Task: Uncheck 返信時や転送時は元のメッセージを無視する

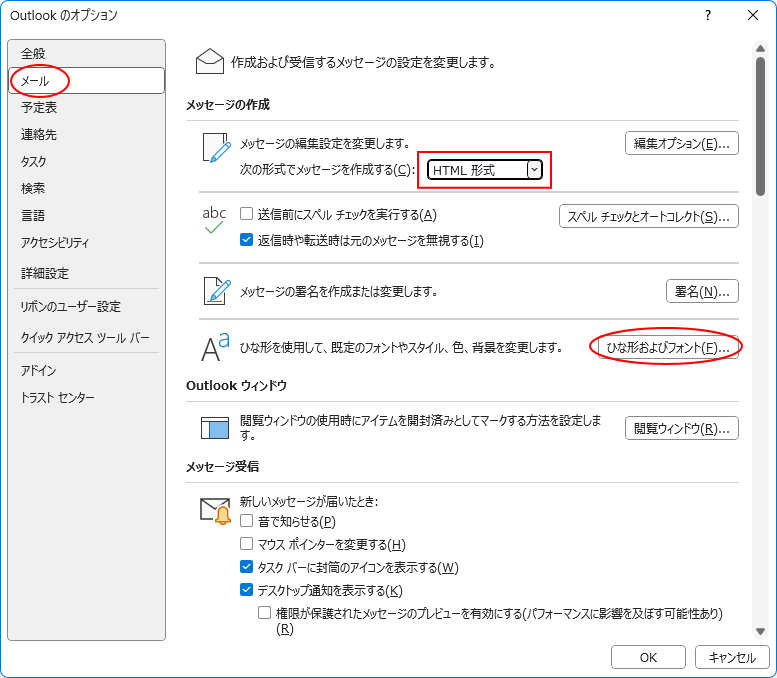Action: pos(246,240)
